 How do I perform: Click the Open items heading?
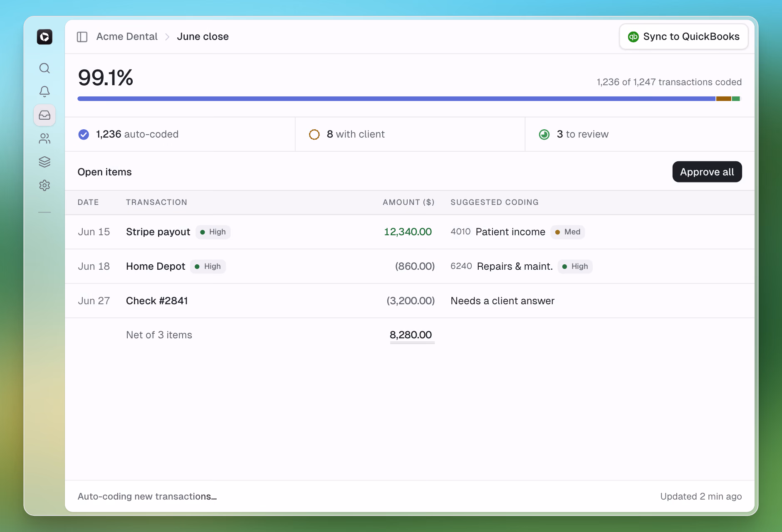coord(104,172)
